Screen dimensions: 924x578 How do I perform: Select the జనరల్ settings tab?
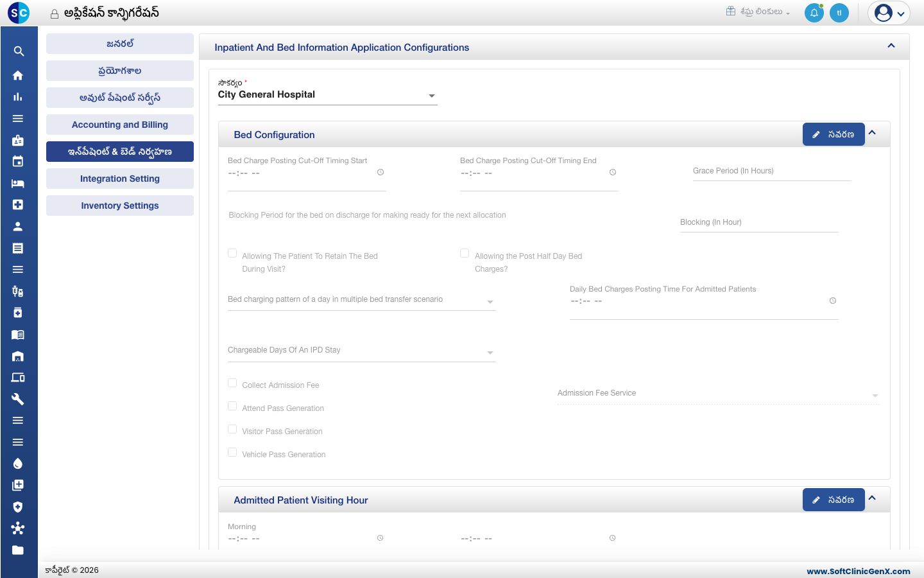[x=120, y=44]
